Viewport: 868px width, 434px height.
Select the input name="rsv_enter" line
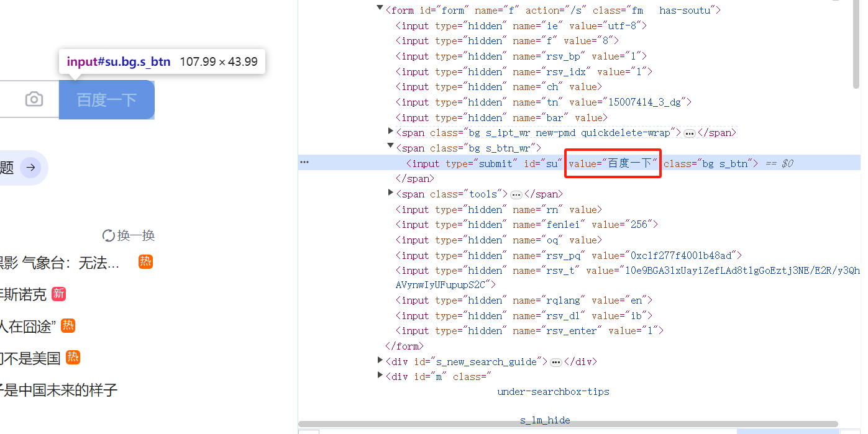[x=529, y=331]
